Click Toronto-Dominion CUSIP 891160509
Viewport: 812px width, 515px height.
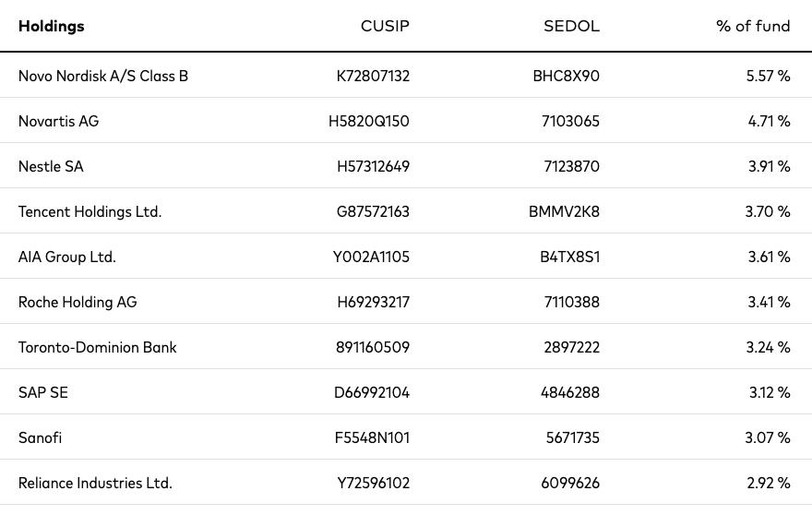pyautogui.click(x=373, y=347)
